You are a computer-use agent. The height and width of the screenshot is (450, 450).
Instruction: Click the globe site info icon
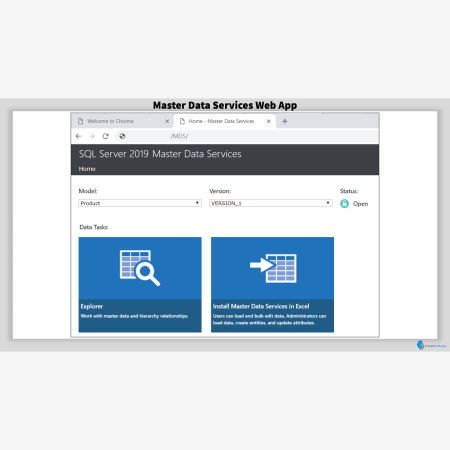(x=122, y=136)
